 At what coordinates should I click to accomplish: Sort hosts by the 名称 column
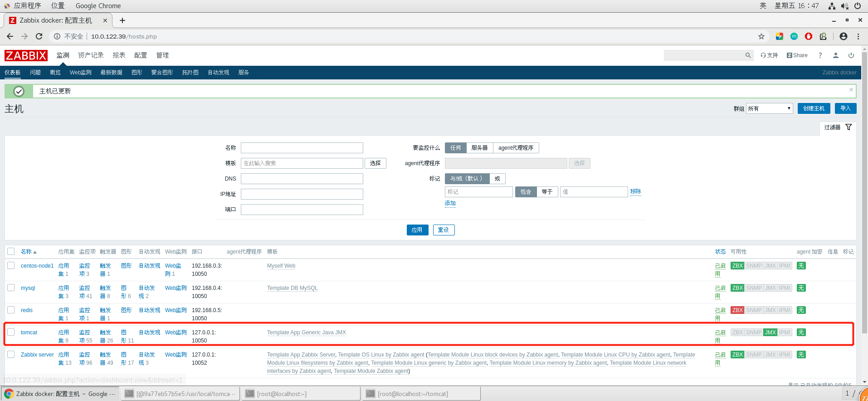click(x=28, y=252)
